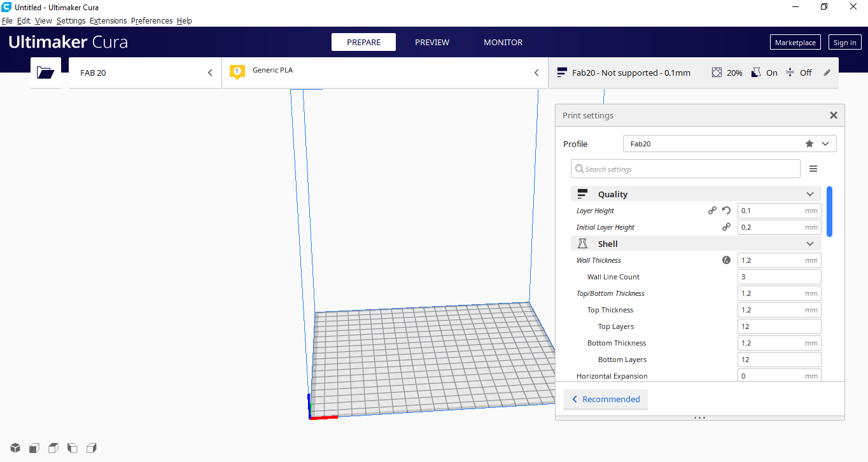Screen dimensions: 868x462
Task: Click the Initial Layer Height value field
Action: pyautogui.click(x=780, y=227)
